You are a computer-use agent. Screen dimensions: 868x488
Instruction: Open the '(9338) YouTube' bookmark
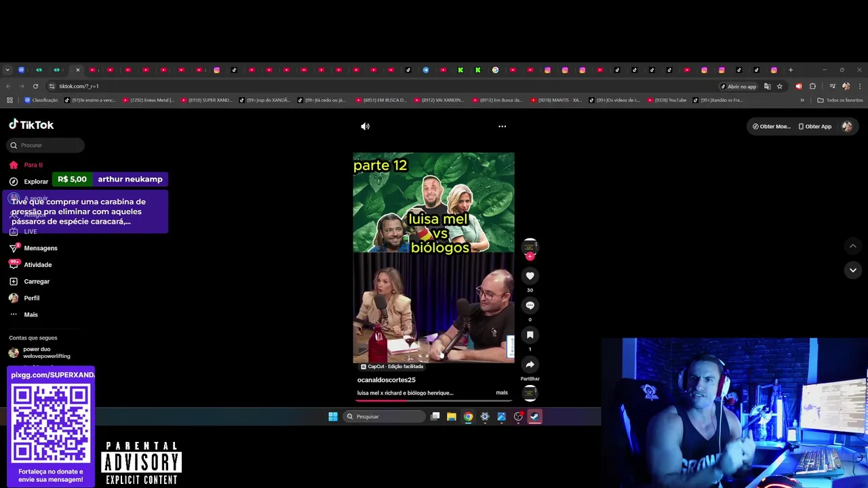click(x=667, y=100)
